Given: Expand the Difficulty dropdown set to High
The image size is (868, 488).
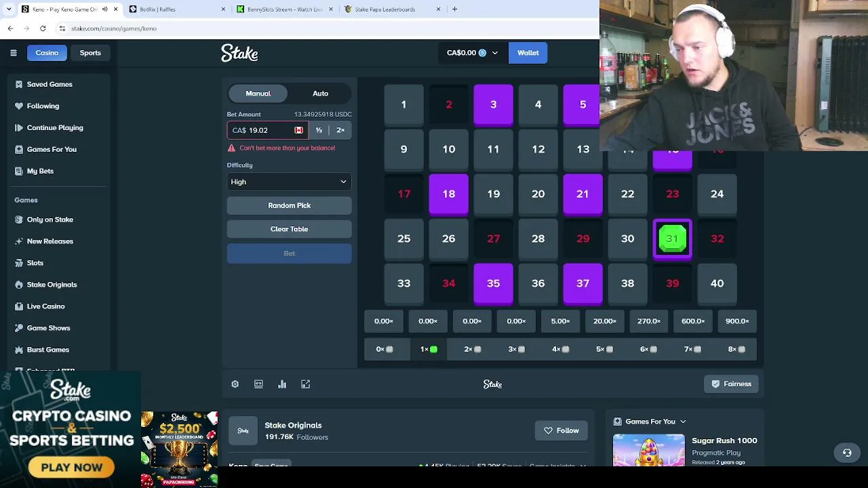Looking at the screenshot, I should [x=289, y=182].
